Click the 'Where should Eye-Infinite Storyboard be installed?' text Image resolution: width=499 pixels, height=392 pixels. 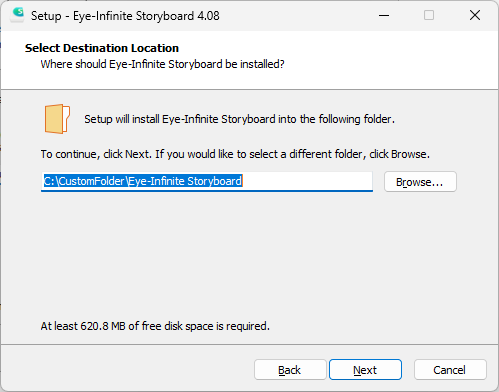tap(162, 64)
